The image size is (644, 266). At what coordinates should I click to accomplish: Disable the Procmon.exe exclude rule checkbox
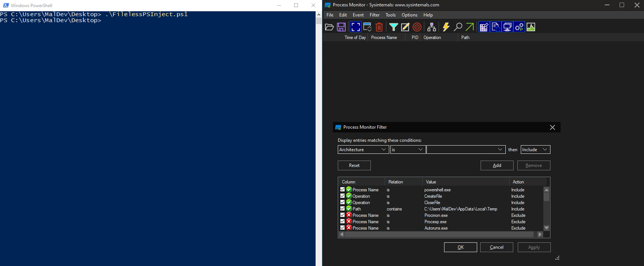(342, 215)
